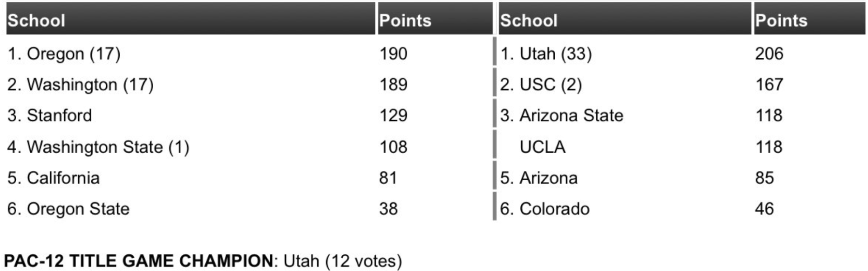
Task: Click the School header above Utah
Action: 528,20
